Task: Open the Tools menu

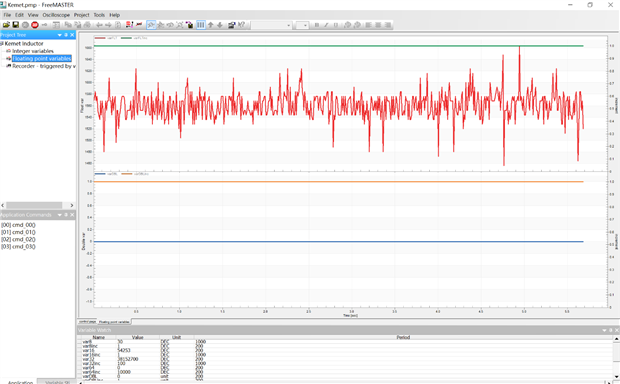Action: click(x=99, y=15)
